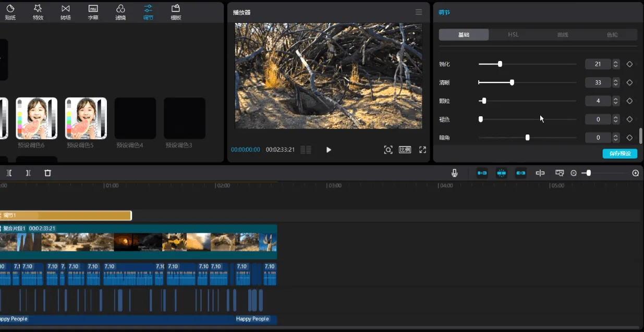Switch to the 曲线 (curves) tab
Viewport: 644px width, 332px height.
click(563, 35)
